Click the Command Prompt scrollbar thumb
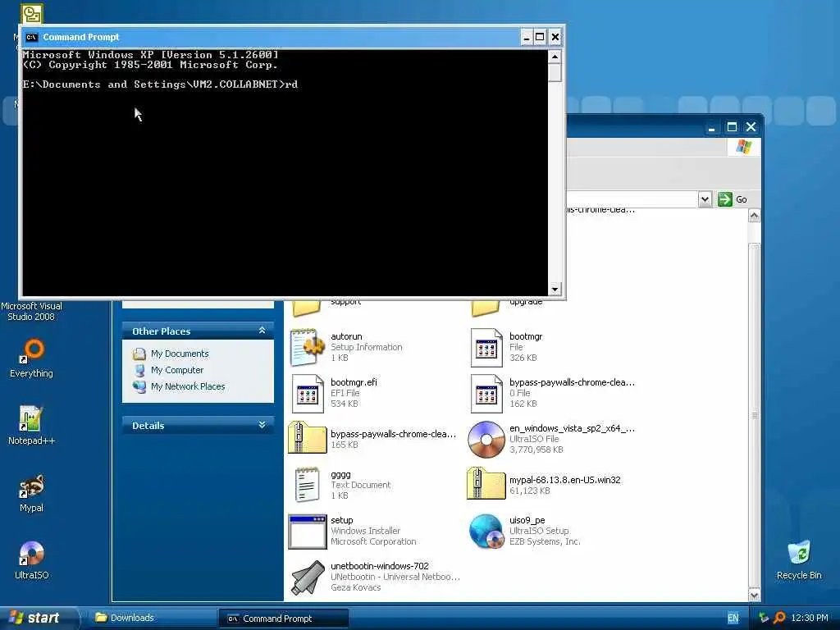840x630 pixels. point(555,72)
